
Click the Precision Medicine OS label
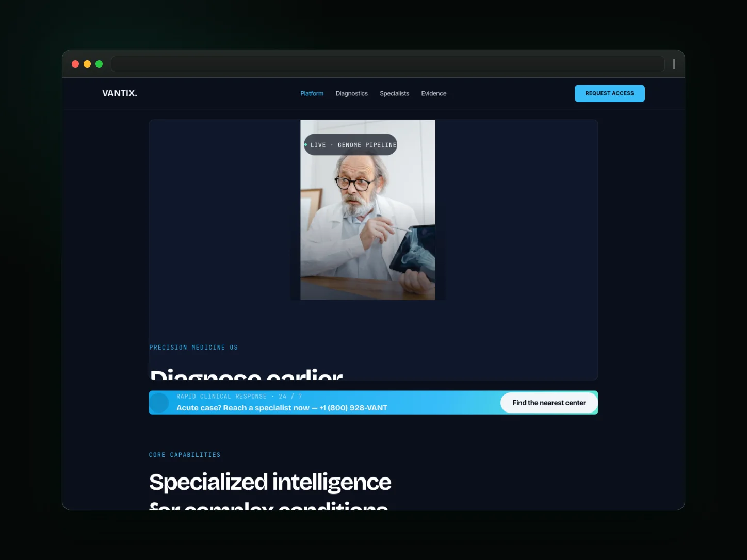coord(193,348)
